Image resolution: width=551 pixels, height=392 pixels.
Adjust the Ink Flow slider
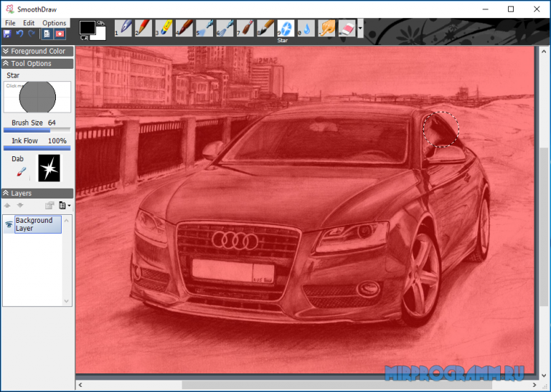pyautogui.click(x=37, y=148)
